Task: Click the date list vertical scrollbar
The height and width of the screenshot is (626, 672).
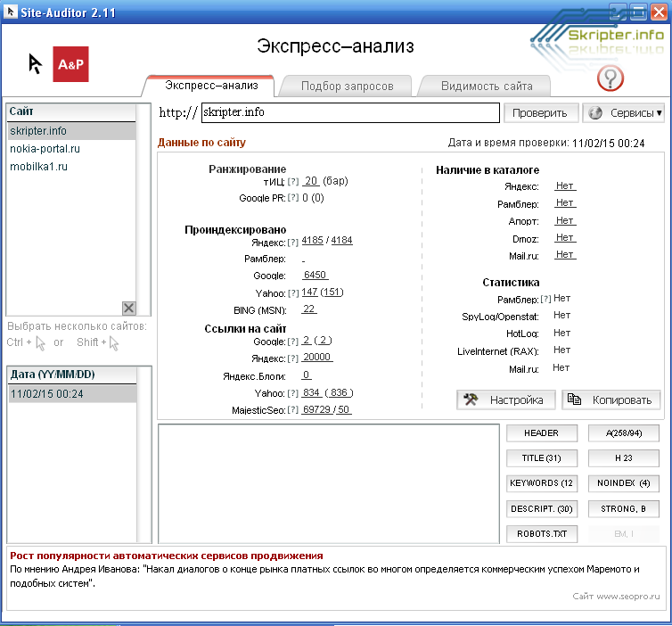Action: pyautogui.click(x=144, y=456)
